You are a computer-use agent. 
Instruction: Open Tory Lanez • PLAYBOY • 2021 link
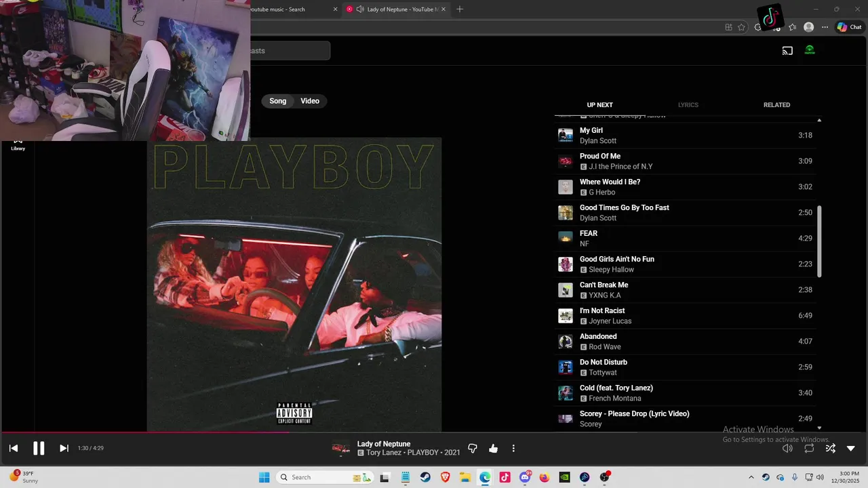tap(413, 453)
